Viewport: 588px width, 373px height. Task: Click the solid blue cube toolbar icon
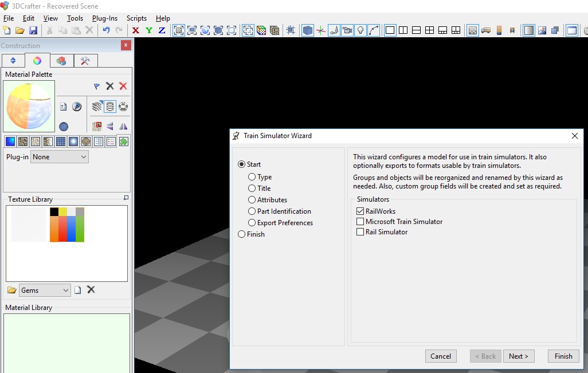(308, 30)
